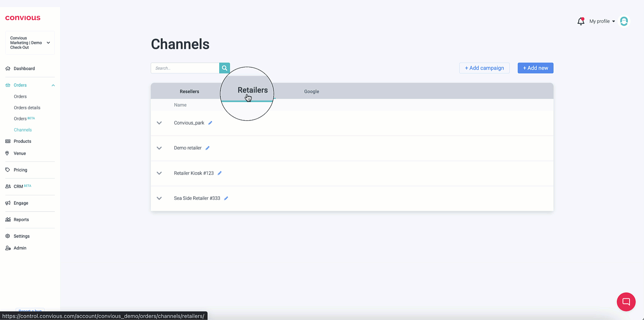This screenshot has height=320, width=644.
Task: Open the Engage page
Action: point(21,203)
